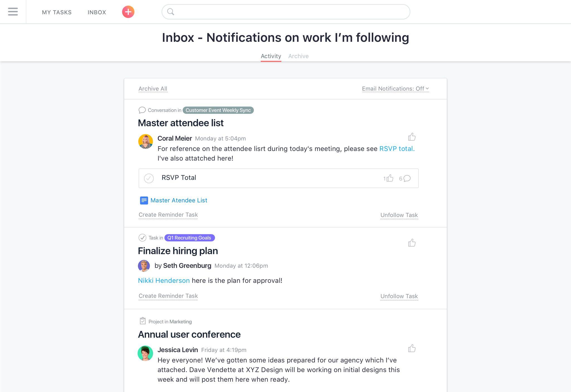This screenshot has height=392, width=571.
Task: Click Create Reminder Task for Finalize hiring plan
Action: pos(168,296)
